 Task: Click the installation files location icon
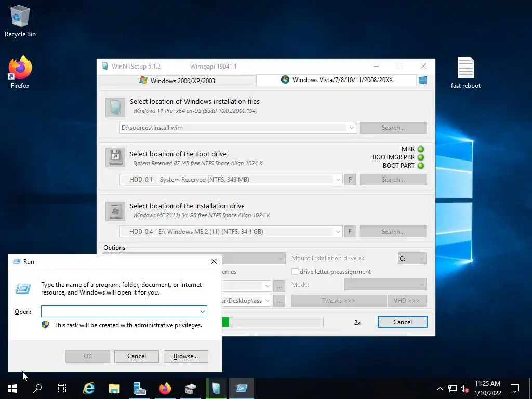coord(115,107)
